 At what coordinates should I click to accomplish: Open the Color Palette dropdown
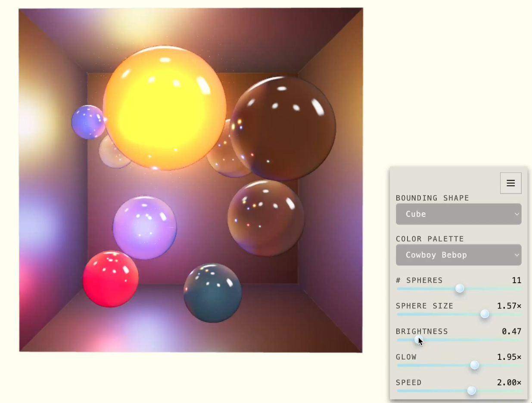pos(458,255)
